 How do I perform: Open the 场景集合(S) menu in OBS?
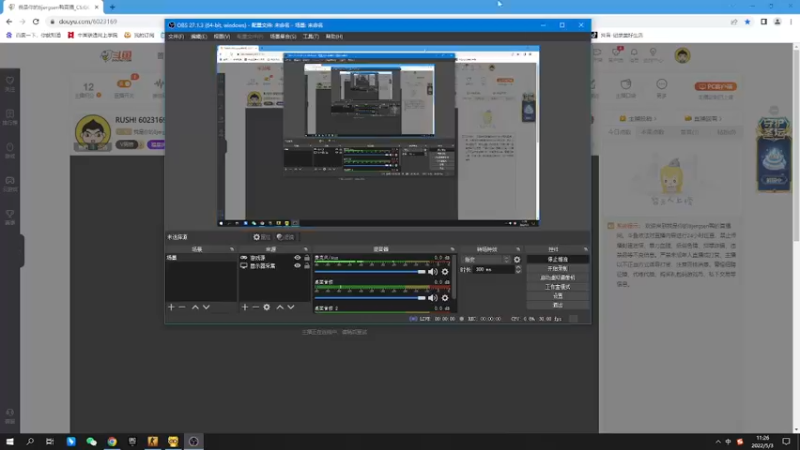(283, 37)
